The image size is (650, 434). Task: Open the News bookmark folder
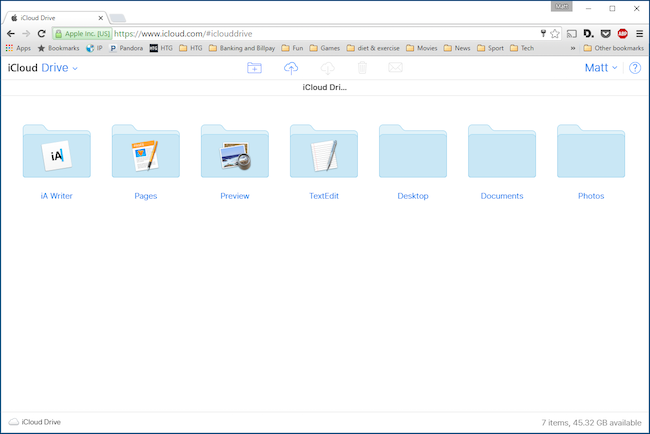click(457, 48)
